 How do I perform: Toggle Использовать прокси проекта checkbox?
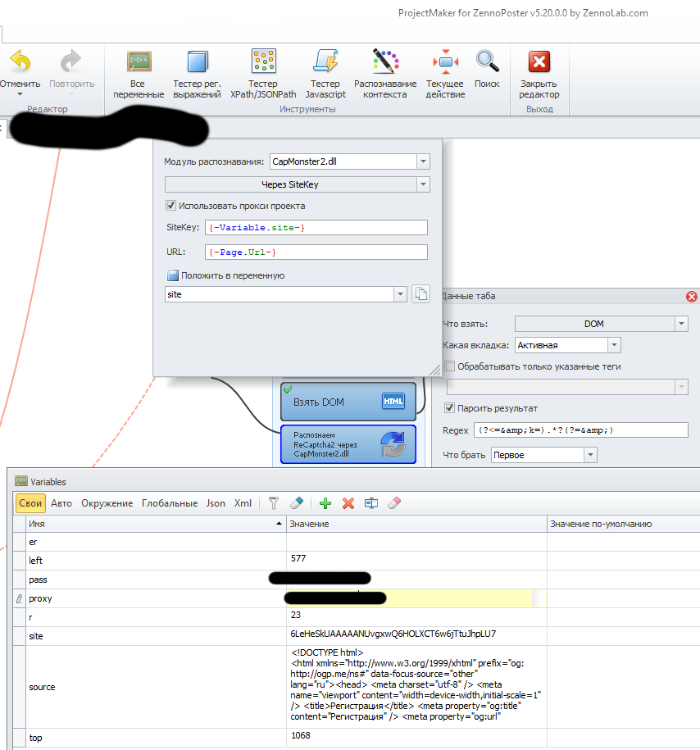(171, 206)
